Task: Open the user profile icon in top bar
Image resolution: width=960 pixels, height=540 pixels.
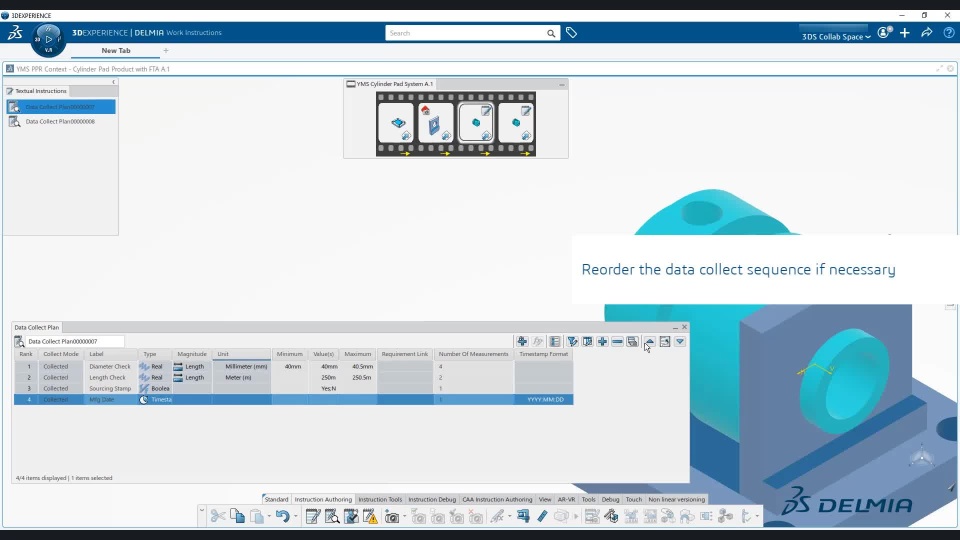Action: click(x=884, y=33)
